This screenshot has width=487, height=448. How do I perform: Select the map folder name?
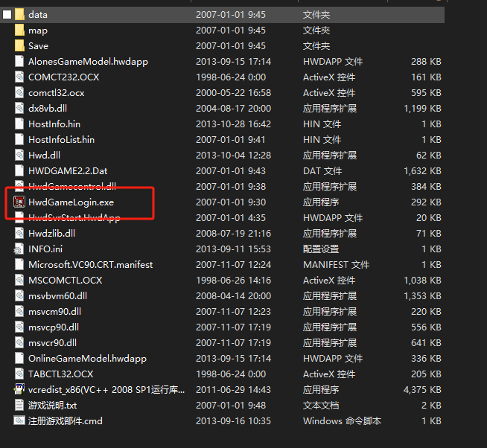[38, 31]
